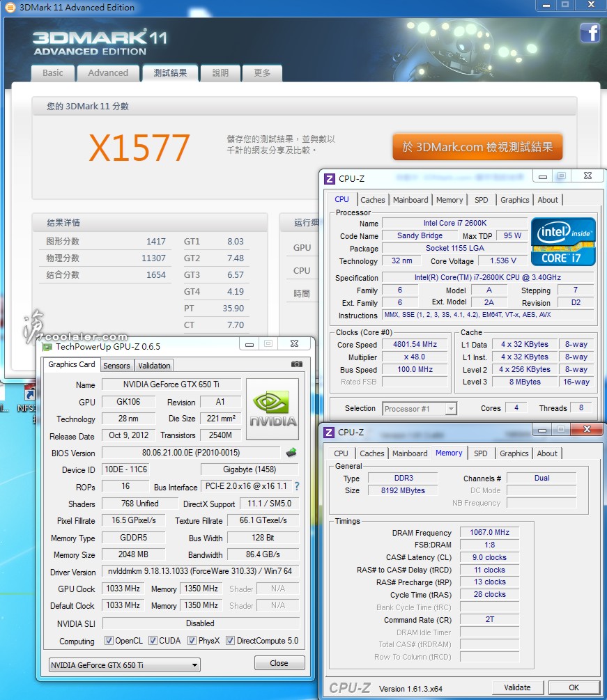Click the BIOS save chip icon in GPU-Z

tap(291, 453)
